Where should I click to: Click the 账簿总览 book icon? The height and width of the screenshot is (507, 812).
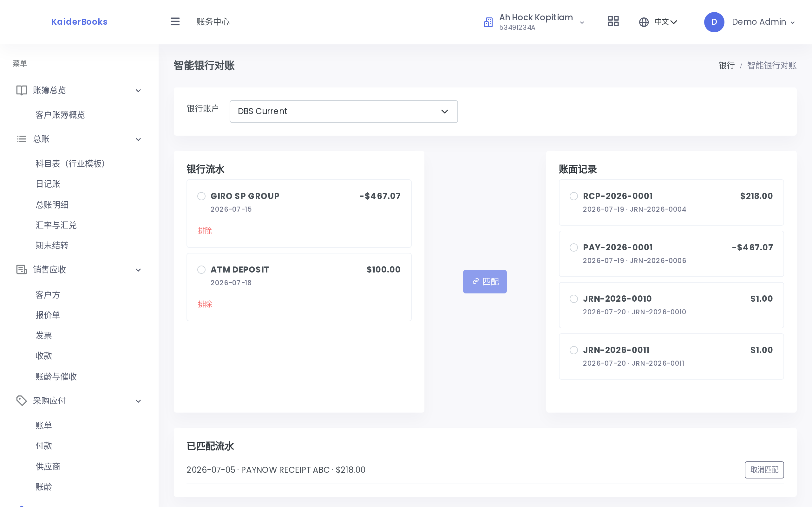[22, 90]
